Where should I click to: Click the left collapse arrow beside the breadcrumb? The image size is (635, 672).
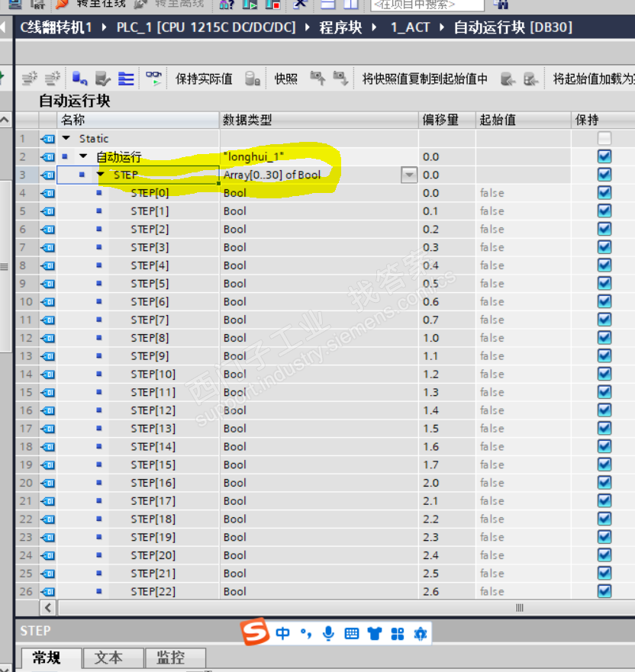pos(3,27)
